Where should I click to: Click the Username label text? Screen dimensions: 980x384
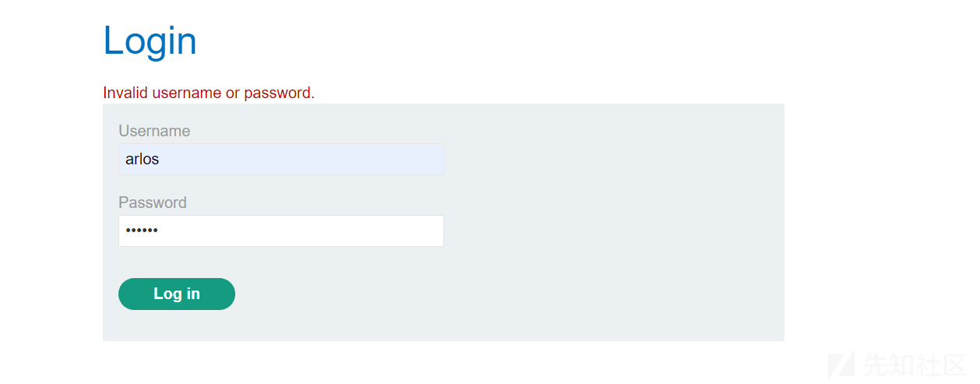tap(154, 131)
